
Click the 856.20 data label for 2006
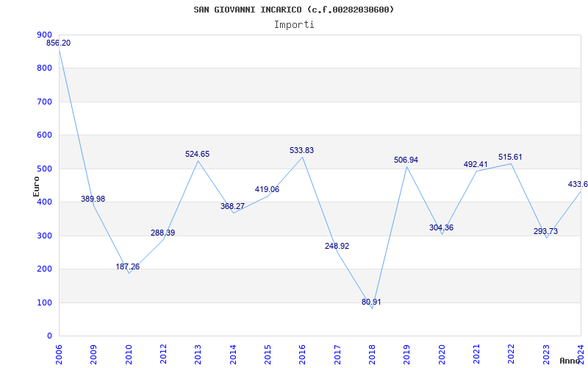[x=59, y=43]
